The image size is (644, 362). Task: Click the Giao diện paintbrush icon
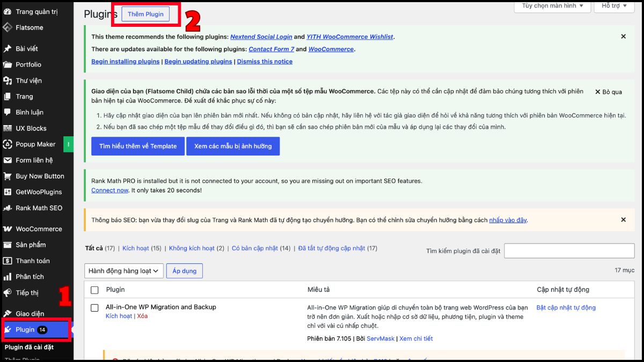[8, 314]
